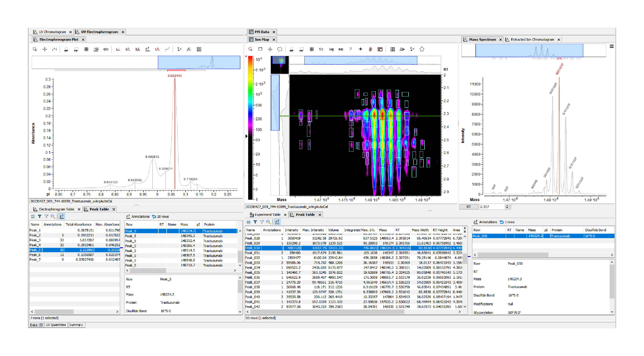
Task: Click the 'P' icon in Ion Map toolbar
Action: pyautogui.click(x=351, y=49)
